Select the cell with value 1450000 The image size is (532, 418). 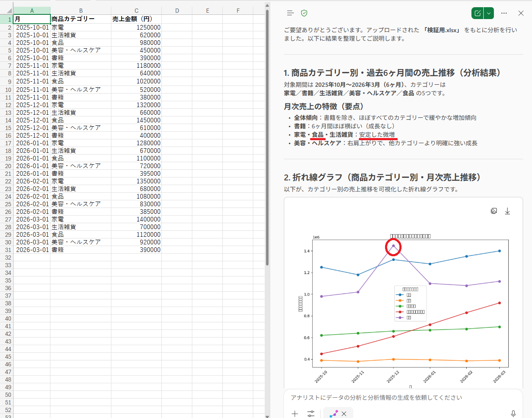(136, 120)
